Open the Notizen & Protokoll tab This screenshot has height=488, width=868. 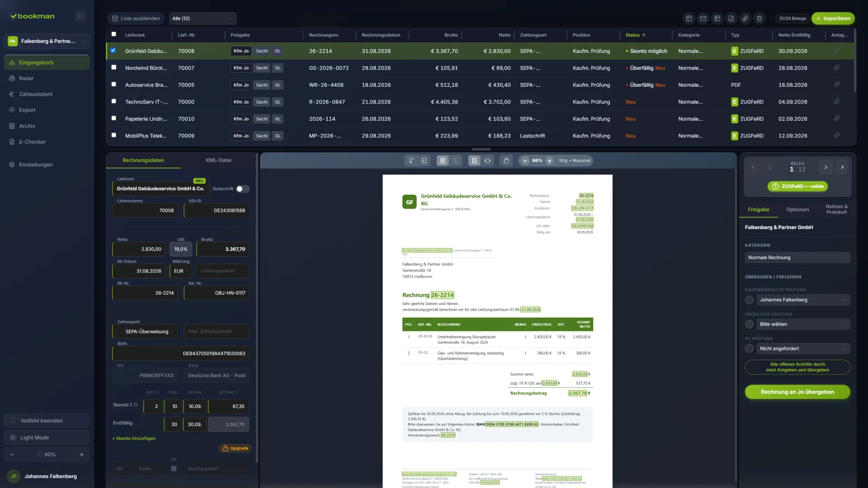pyautogui.click(x=836, y=209)
